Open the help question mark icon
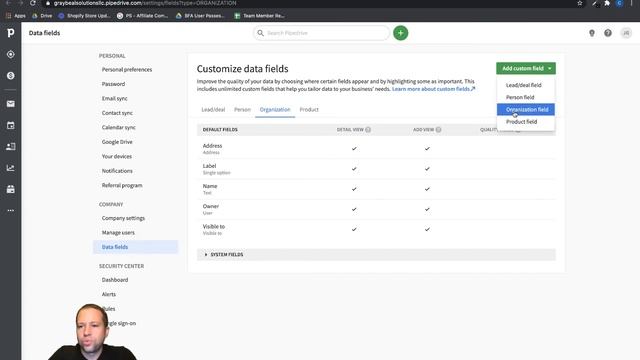The height and width of the screenshot is (360, 640). point(608,33)
